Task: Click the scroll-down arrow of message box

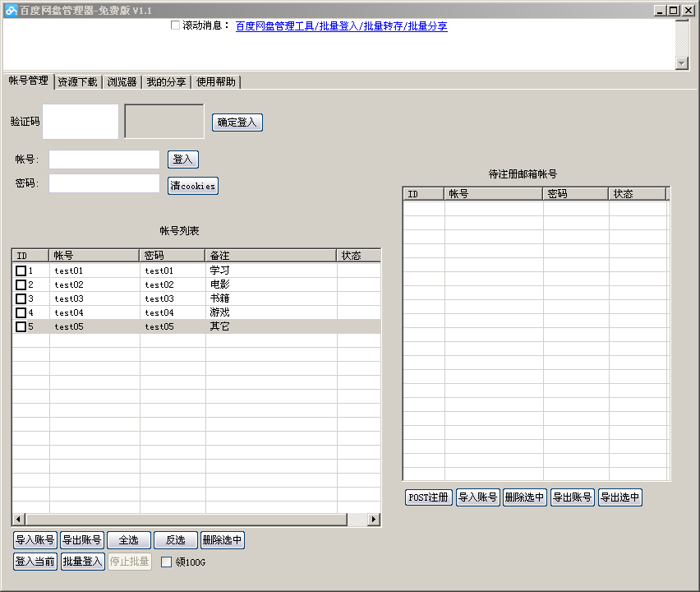Action: tap(681, 63)
